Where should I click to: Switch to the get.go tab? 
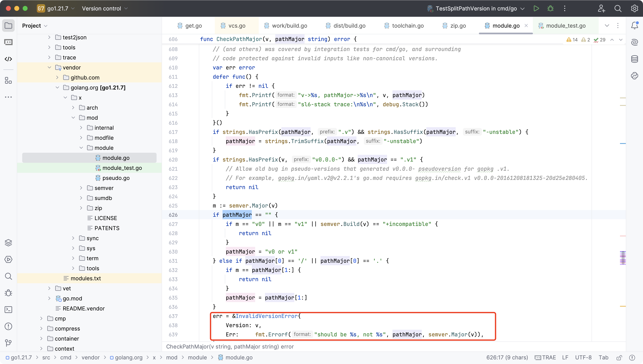[x=190, y=26]
